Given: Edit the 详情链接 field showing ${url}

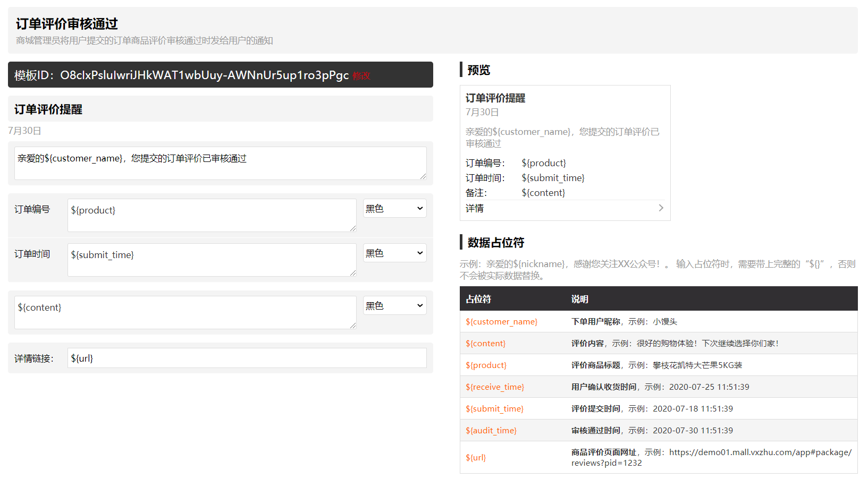Looking at the screenshot, I should click(x=247, y=358).
